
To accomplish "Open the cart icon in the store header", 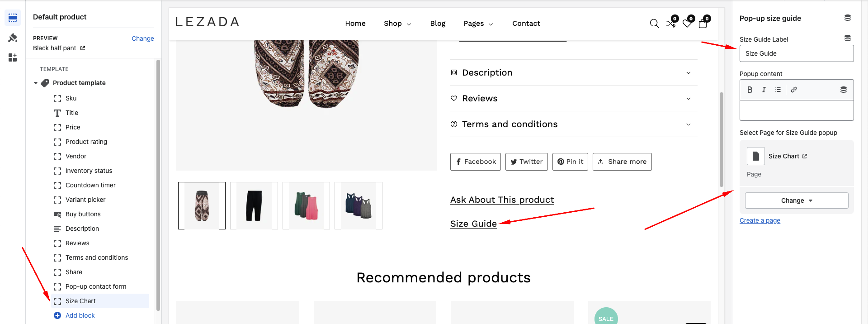I will click(x=703, y=24).
